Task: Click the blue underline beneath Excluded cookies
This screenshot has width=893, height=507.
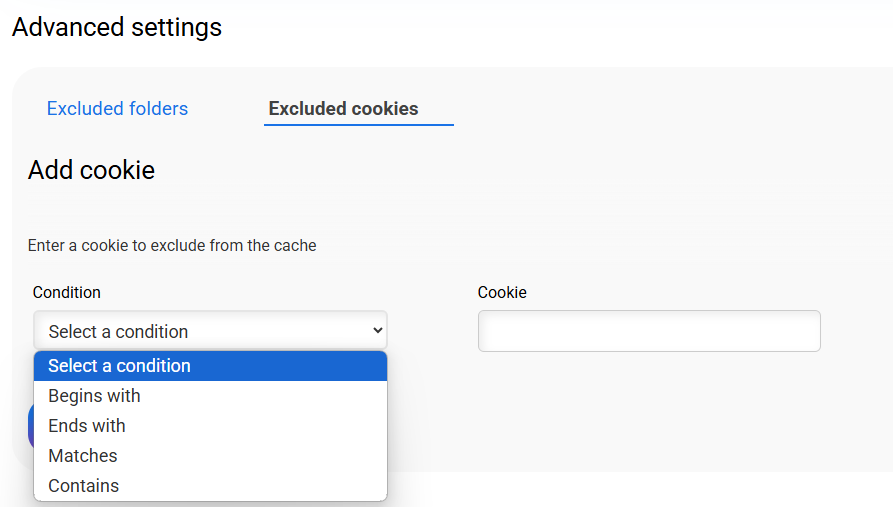Action: 358,125
